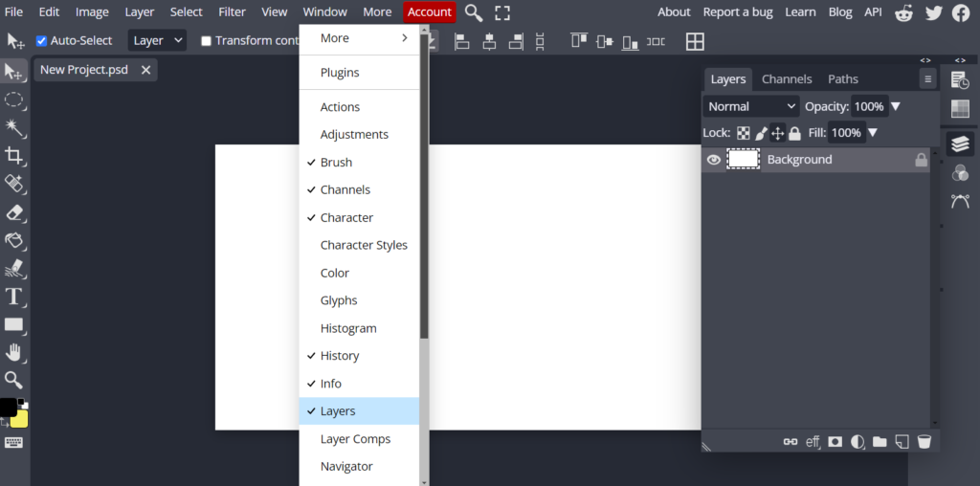Screen dimensions: 980x486
Task: Select the Zoom tool in toolbar
Action: [x=13, y=380]
